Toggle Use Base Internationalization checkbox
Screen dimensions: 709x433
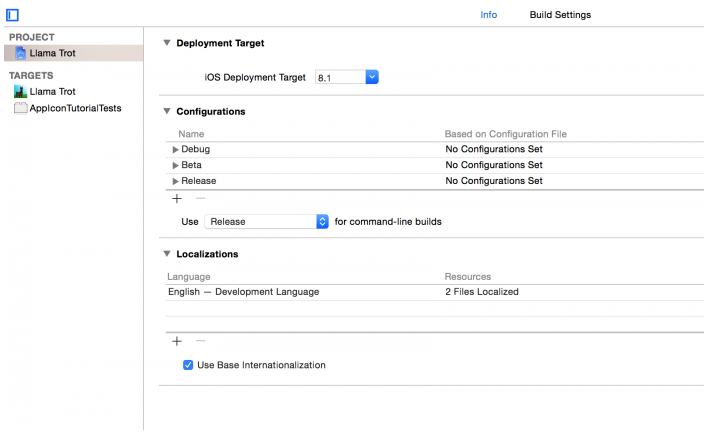[x=188, y=365]
